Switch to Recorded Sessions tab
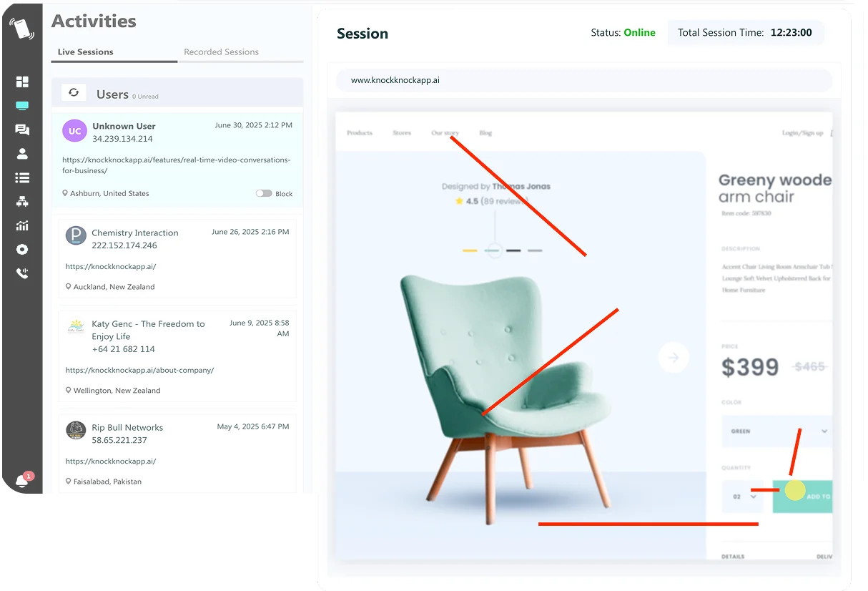 [x=221, y=52]
